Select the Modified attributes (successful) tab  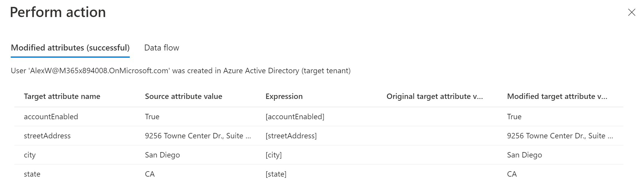tap(70, 48)
